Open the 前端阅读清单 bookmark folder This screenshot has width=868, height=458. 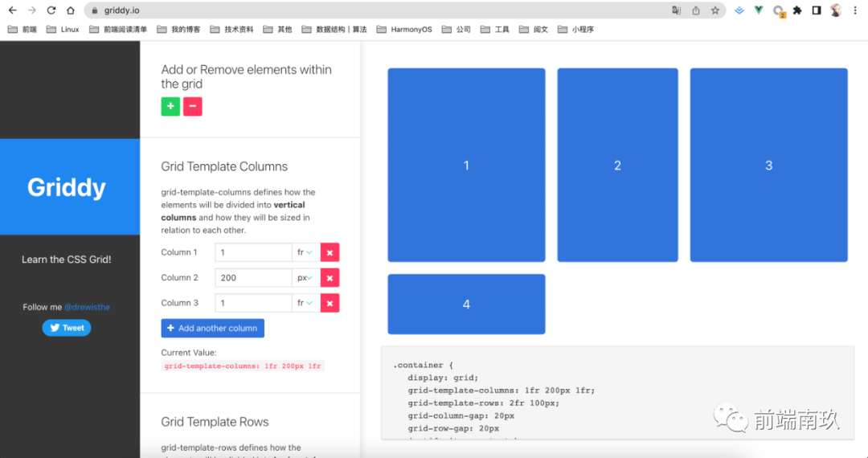(118, 29)
